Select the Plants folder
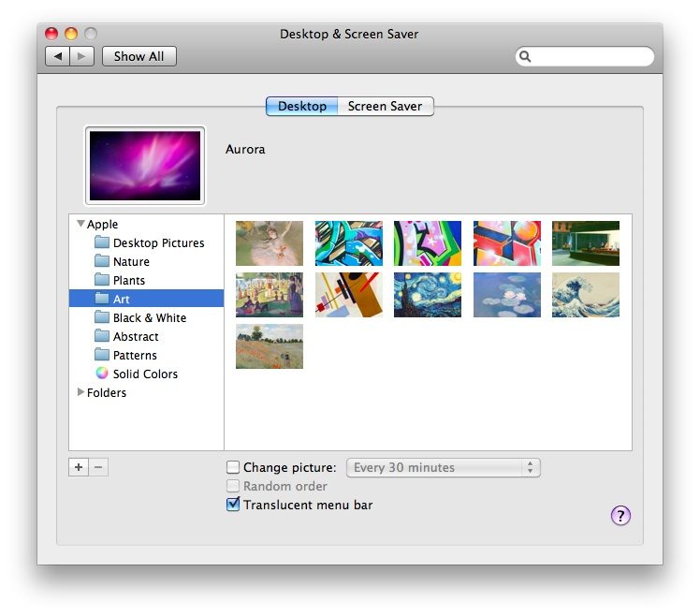The width and height of the screenshot is (700, 616). tap(146, 280)
